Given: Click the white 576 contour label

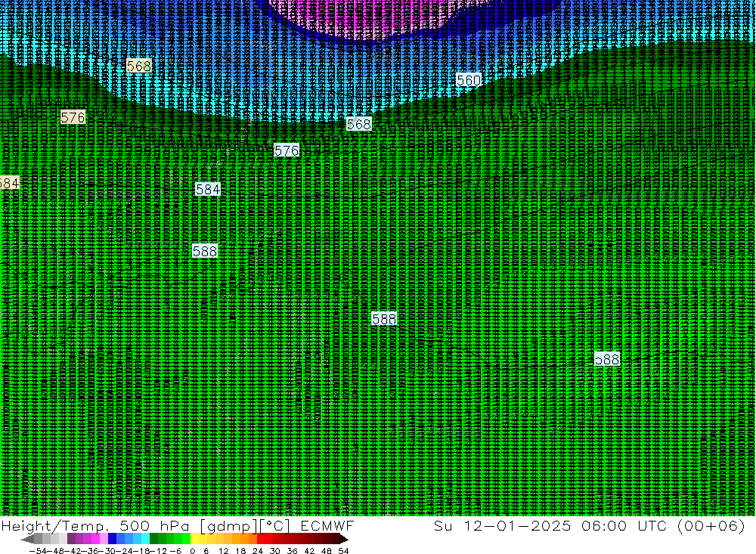Looking at the screenshot, I should coord(287,150).
